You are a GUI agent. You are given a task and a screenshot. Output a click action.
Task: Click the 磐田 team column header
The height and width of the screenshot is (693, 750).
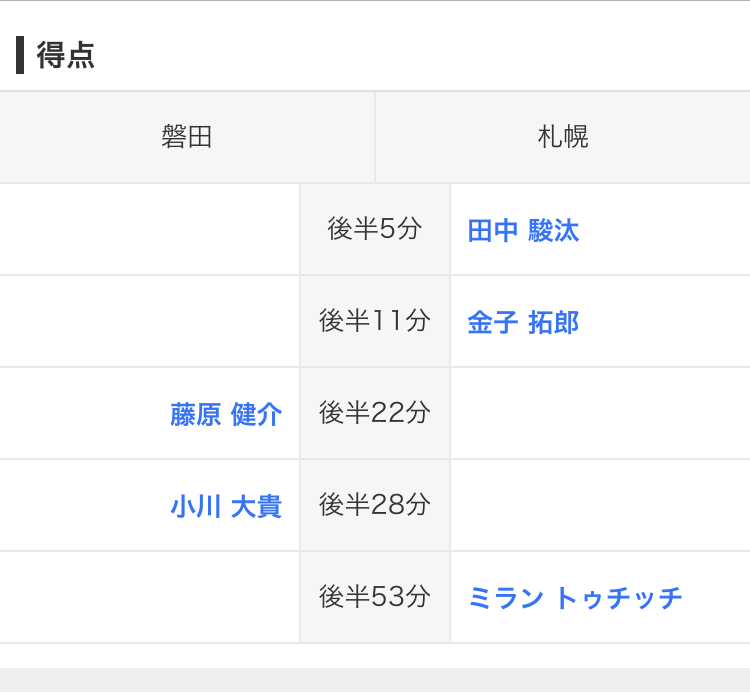pos(187,137)
